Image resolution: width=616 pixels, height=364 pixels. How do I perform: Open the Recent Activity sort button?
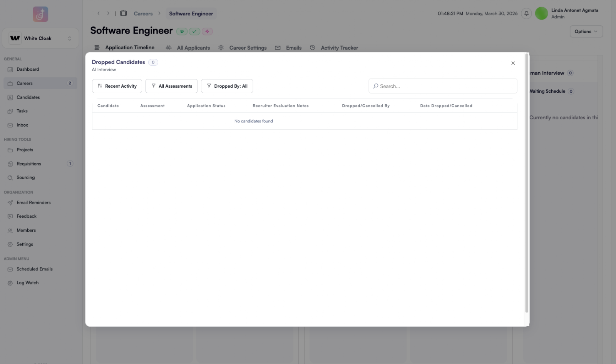[x=117, y=86]
